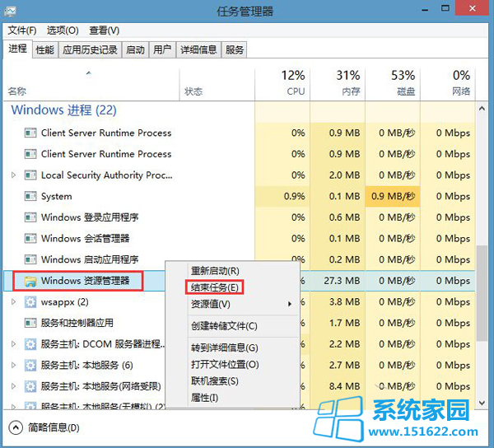Screen dimensions: 494x448
Task: Click the 服务和控制器应用 process icon
Action: click(30, 323)
